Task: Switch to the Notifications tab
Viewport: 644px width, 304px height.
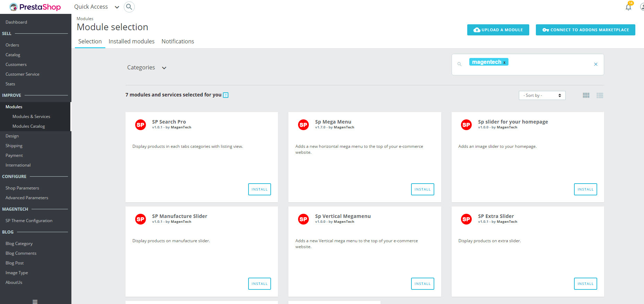Action: (178, 41)
